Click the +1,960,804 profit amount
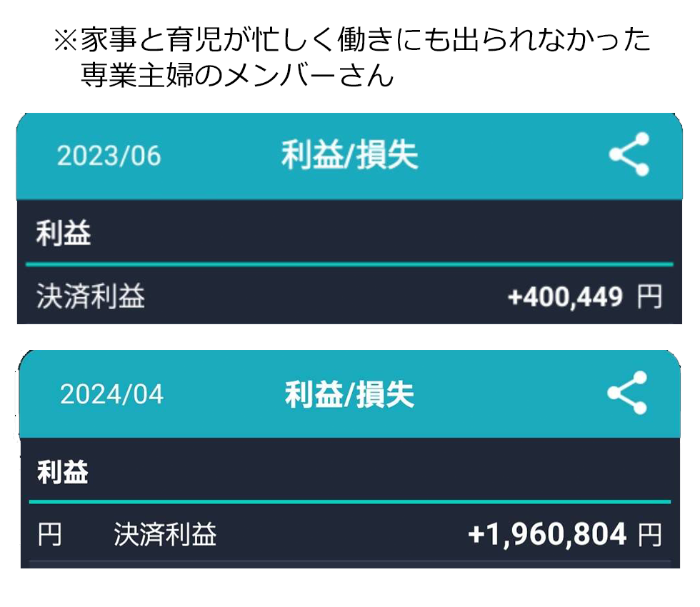The image size is (700, 607). pos(547,535)
